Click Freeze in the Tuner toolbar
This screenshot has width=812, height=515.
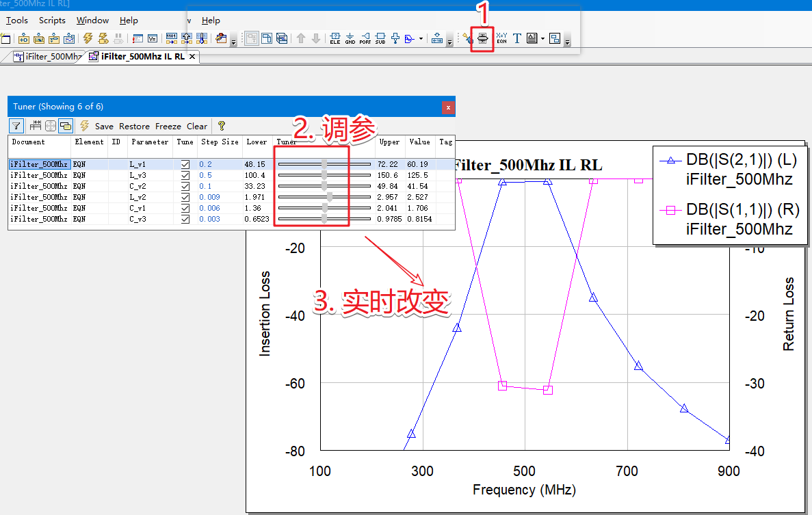(x=168, y=127)
